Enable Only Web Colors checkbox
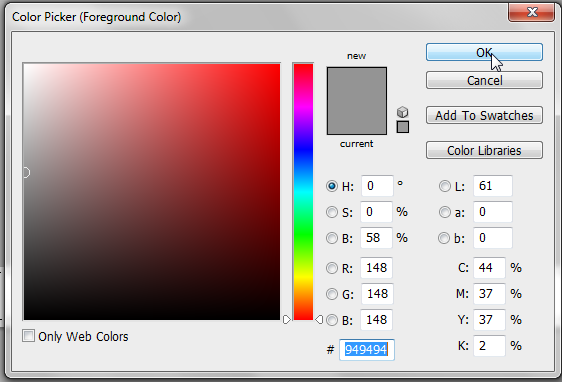 28,336
